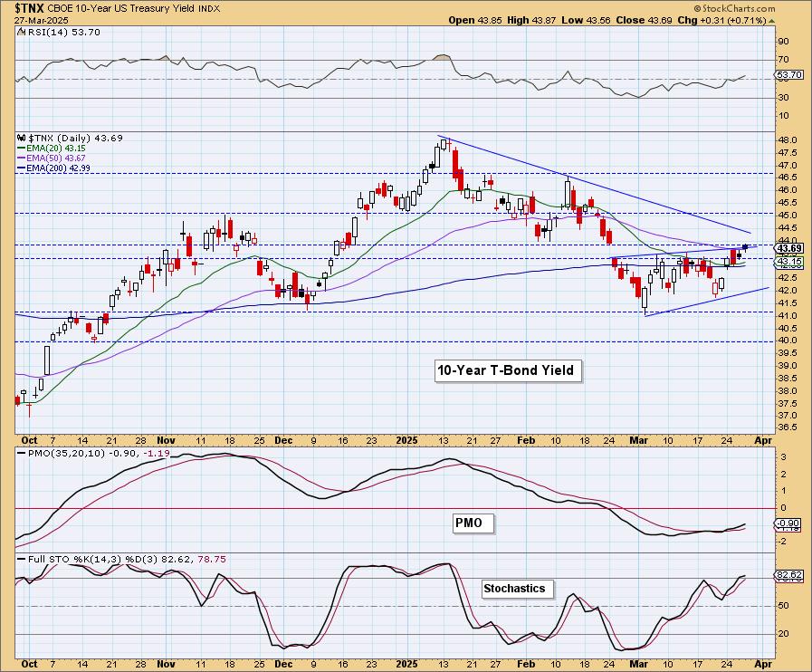The width and height of the screenshot is (812, 672).
Task: Click the 53.70 RSI value tag
Action: 789,75
